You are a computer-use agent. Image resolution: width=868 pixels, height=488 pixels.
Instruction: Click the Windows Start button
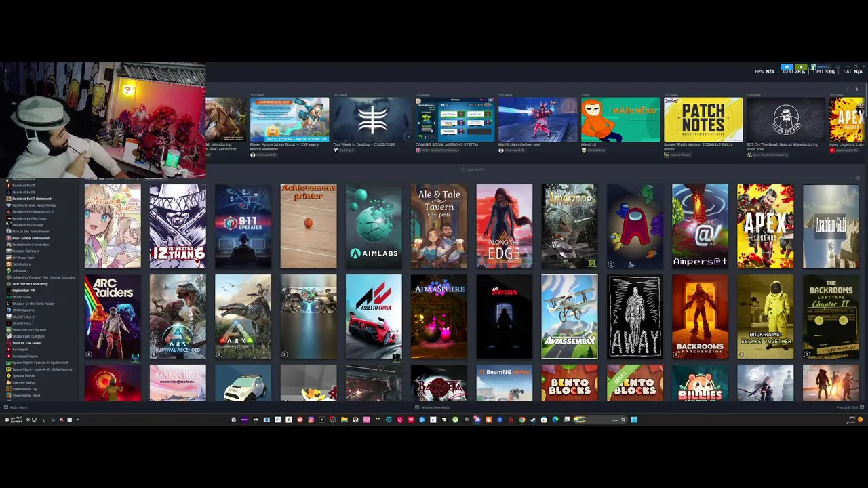(x=633, y=420)
